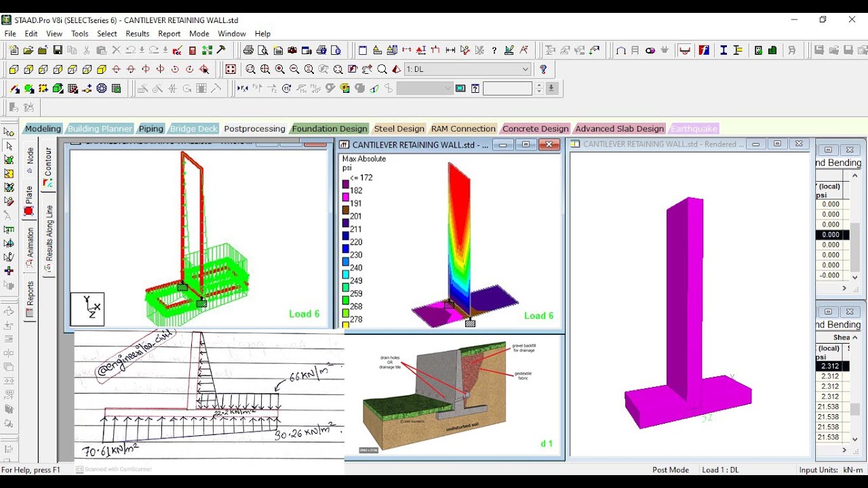868x488 pixels.
Task: Open the Reports page tab on left
Action: point(30,299)
